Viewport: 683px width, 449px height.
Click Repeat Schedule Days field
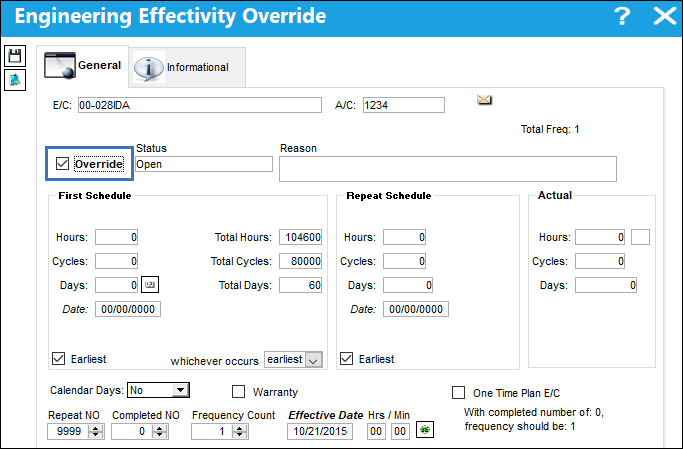[x=408, y=285]
